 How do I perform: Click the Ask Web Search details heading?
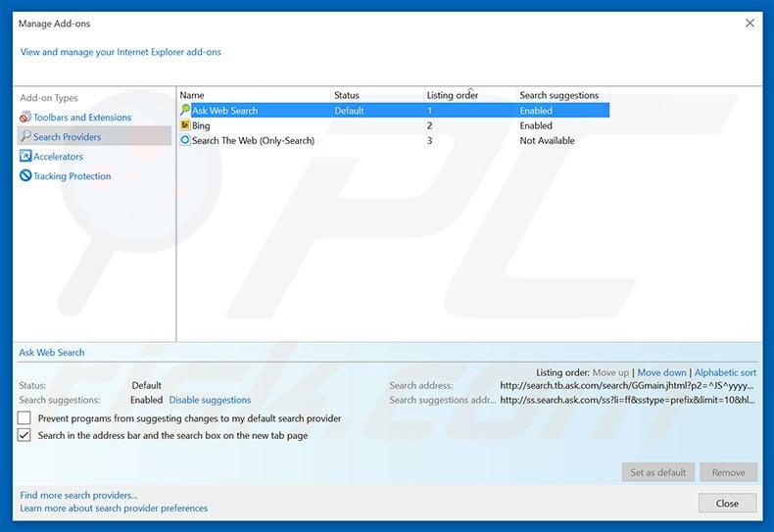coord(52,353)
